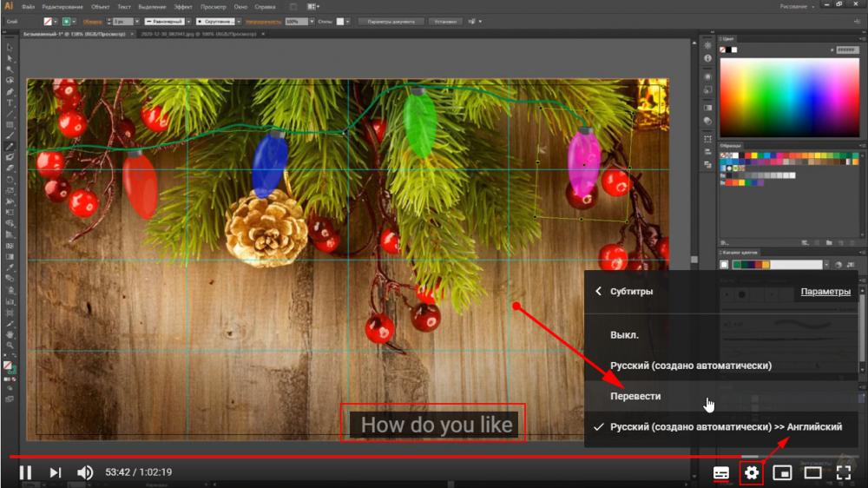Viewport: 868px width, 488px height.
Task: Go back from the Субтитры menu
Action: tap(598, 292)
